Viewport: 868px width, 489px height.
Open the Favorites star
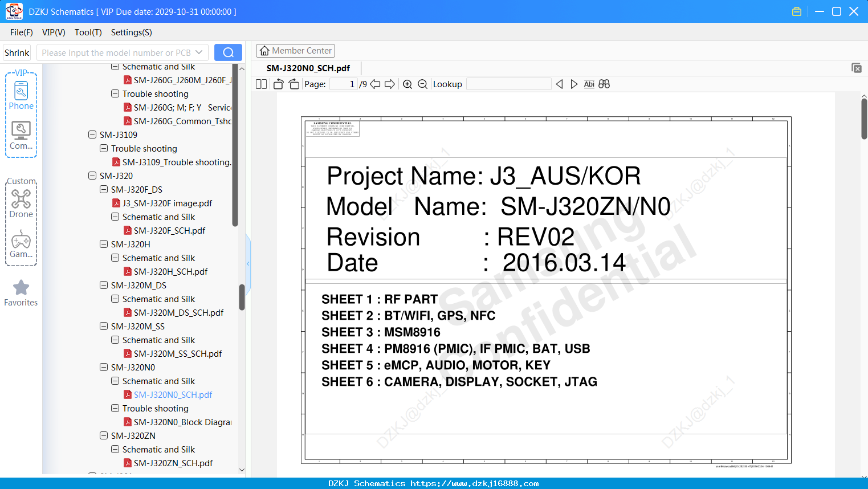[21, 293]
